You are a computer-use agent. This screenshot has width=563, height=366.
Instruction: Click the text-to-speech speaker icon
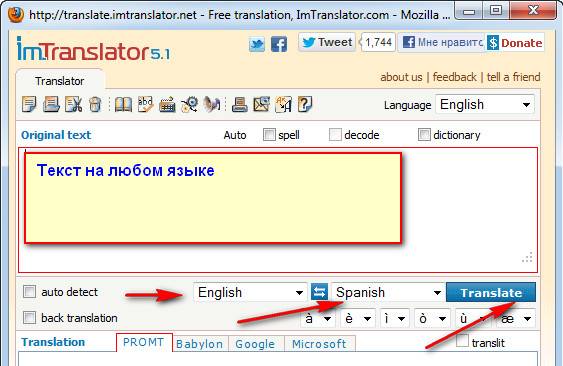tap(212, 105)
